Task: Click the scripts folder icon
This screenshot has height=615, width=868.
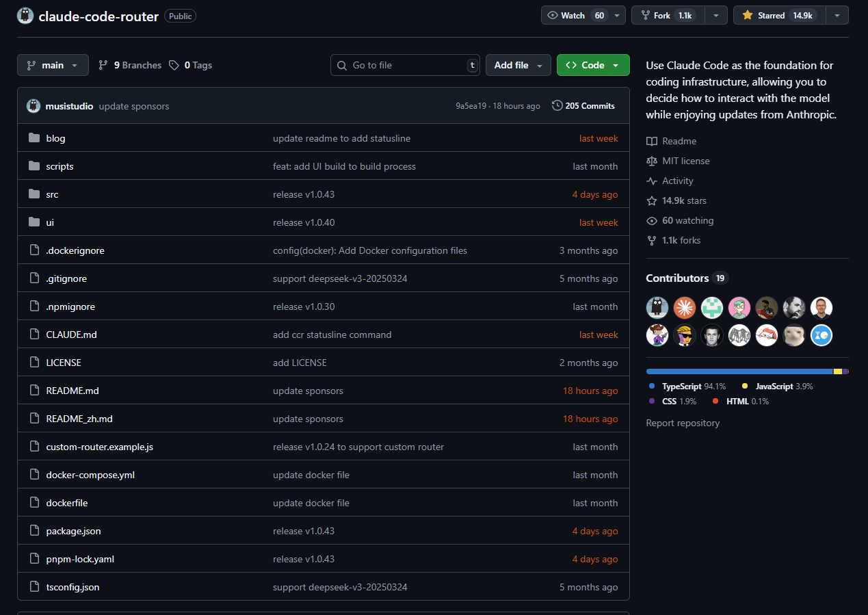Action: pyautogui.click(x=34, y=166)
